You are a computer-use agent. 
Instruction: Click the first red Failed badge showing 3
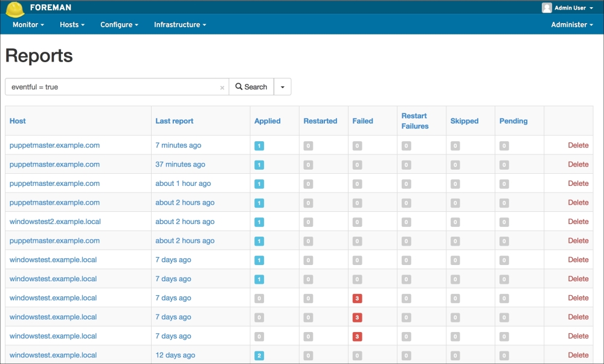358,298
